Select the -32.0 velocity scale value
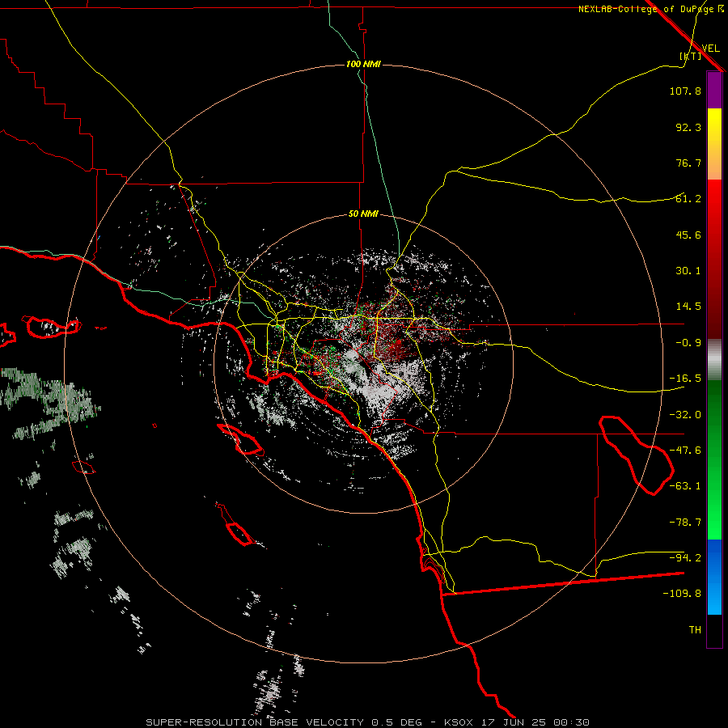This screenshot has width=728, height=728. coord(685,415)
